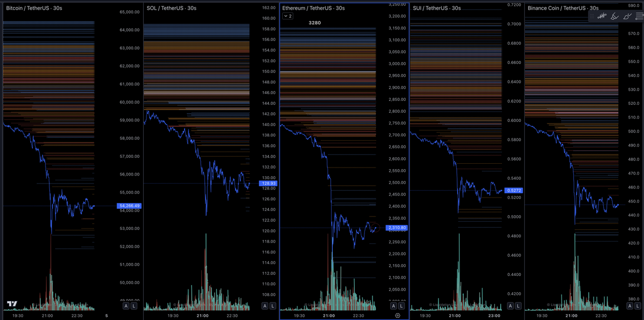Toggle log scale on Ethereum chart
The width and height of the screenshot is (644, 320).
coord(401,306)
